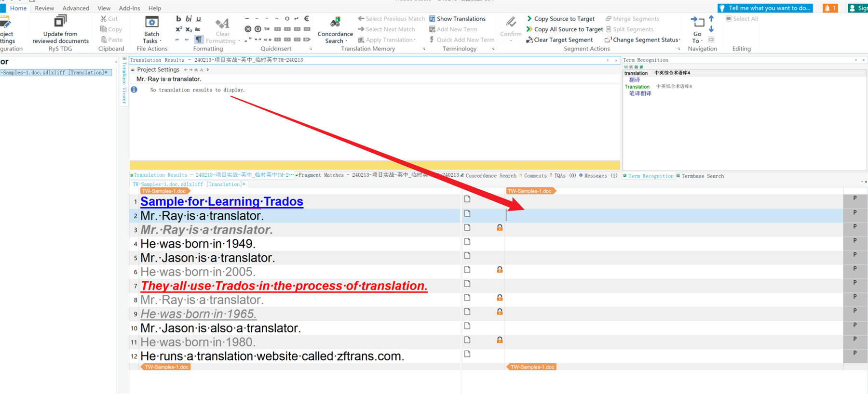Click Copy All Source to Target
868x394 pixels.
click(564, 29)
